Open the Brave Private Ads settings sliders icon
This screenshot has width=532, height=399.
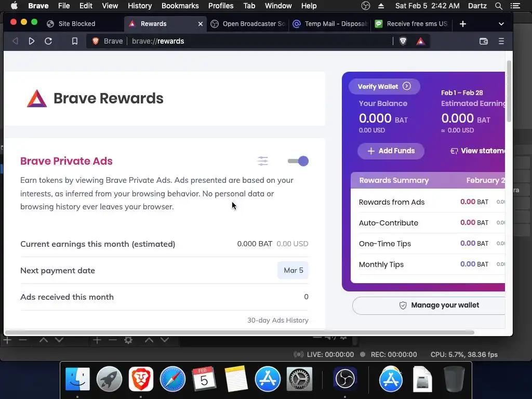(x=262, y=161)
